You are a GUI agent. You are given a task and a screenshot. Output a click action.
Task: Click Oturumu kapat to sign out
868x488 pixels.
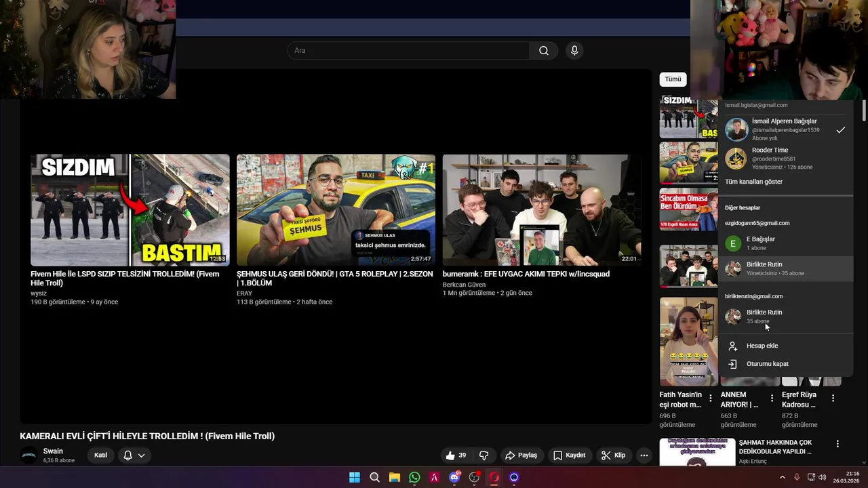(785, 364)
